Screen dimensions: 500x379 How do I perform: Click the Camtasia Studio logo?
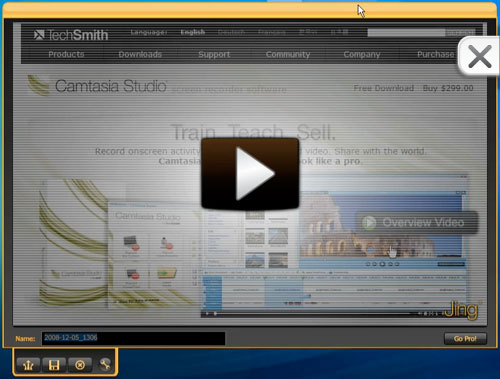click(x=97, y=86)
